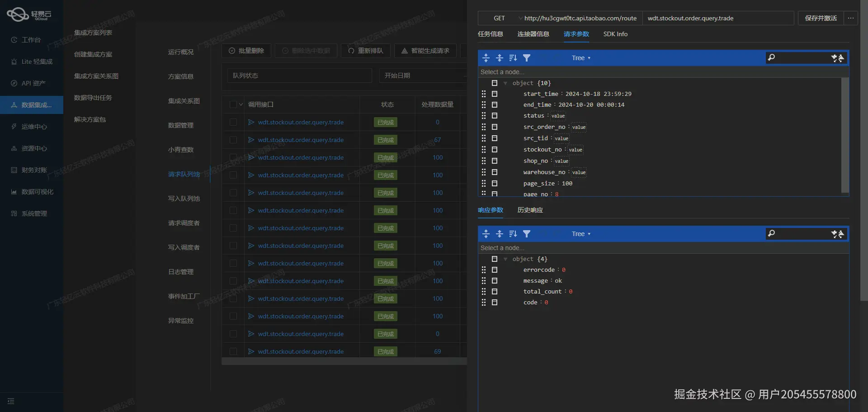Open the header checkbox selection chevron

click(x=241, y=104)
